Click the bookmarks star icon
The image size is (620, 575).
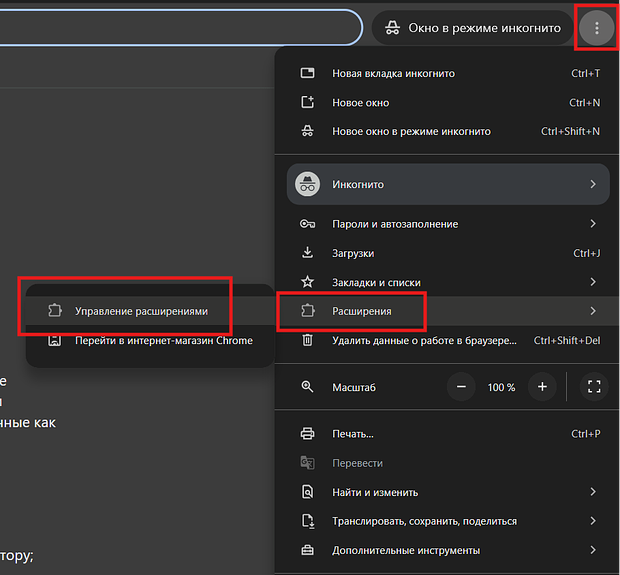click(307, 282)
